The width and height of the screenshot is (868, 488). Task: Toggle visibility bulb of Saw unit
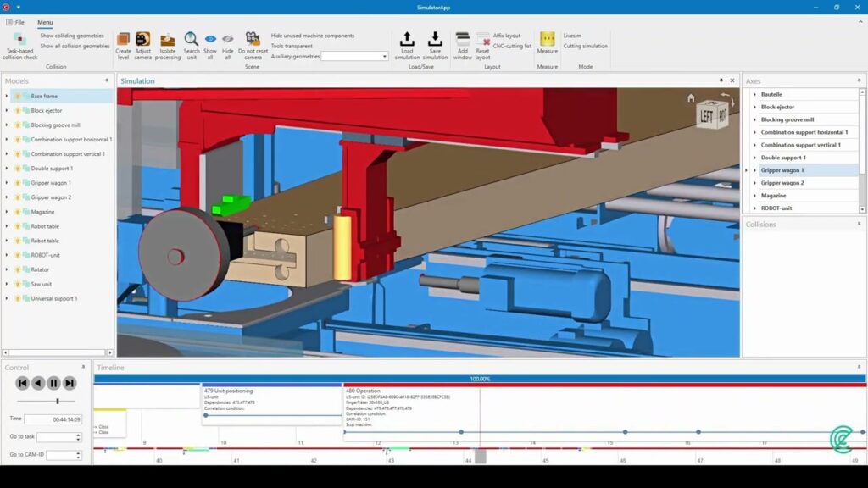point(18,284)
